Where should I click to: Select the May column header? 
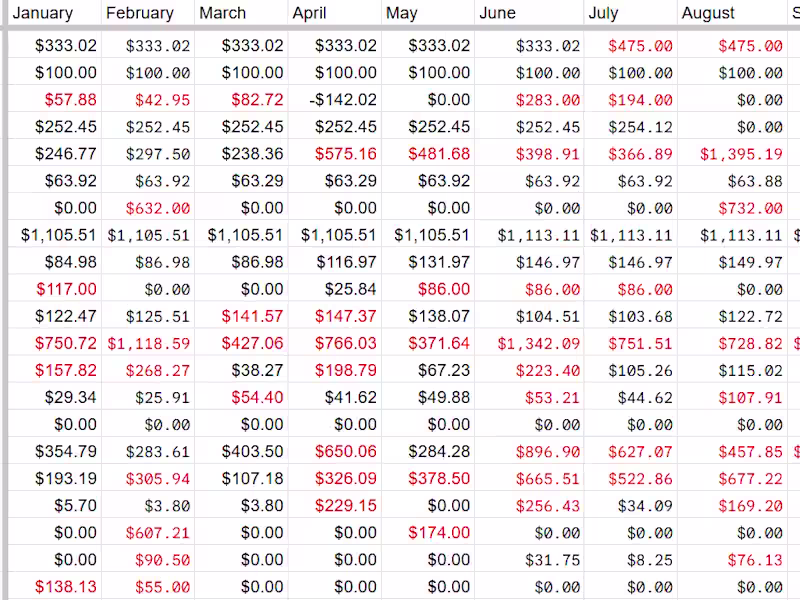[x=427, y=13]
